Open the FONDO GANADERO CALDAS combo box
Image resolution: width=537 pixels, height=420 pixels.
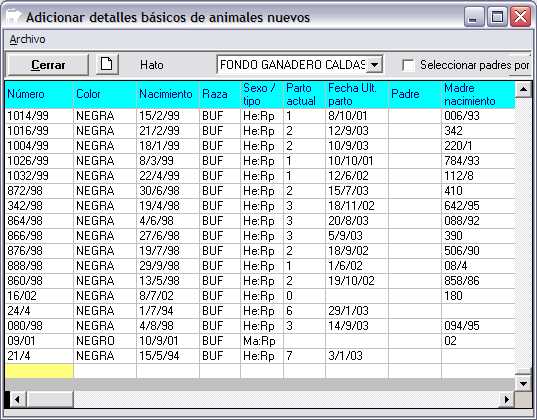click(300, 64)
